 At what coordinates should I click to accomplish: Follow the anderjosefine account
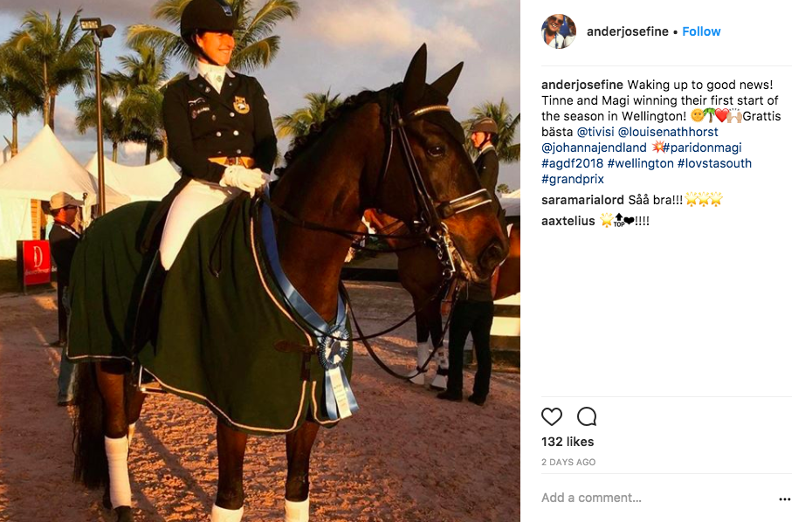[701, 31]
